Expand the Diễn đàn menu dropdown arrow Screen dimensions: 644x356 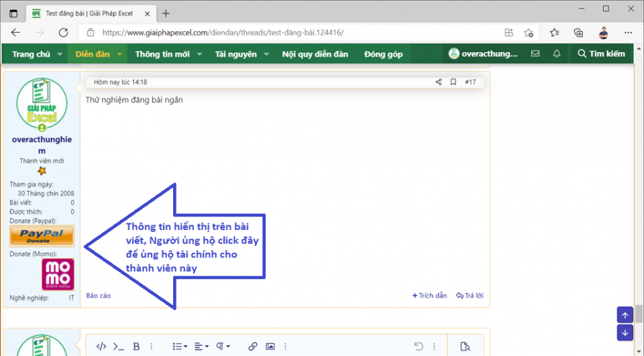coord(119,54)
